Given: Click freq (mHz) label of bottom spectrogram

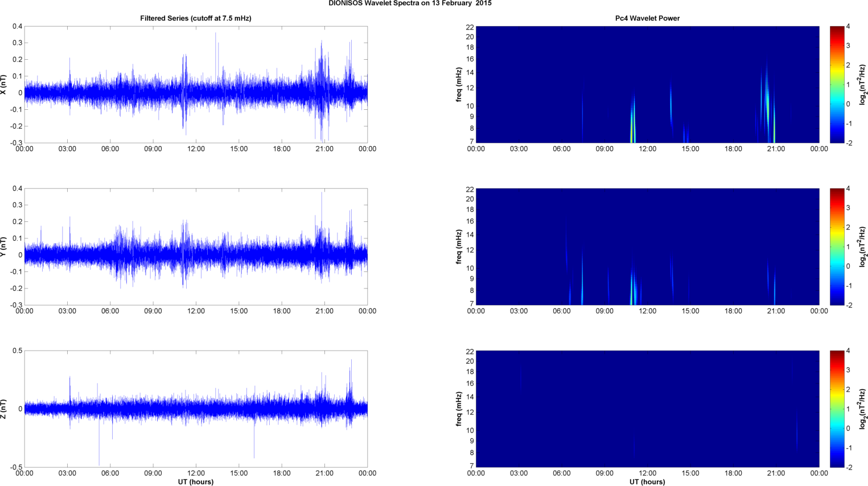Looking at the screenshot, I should (459, 409).
